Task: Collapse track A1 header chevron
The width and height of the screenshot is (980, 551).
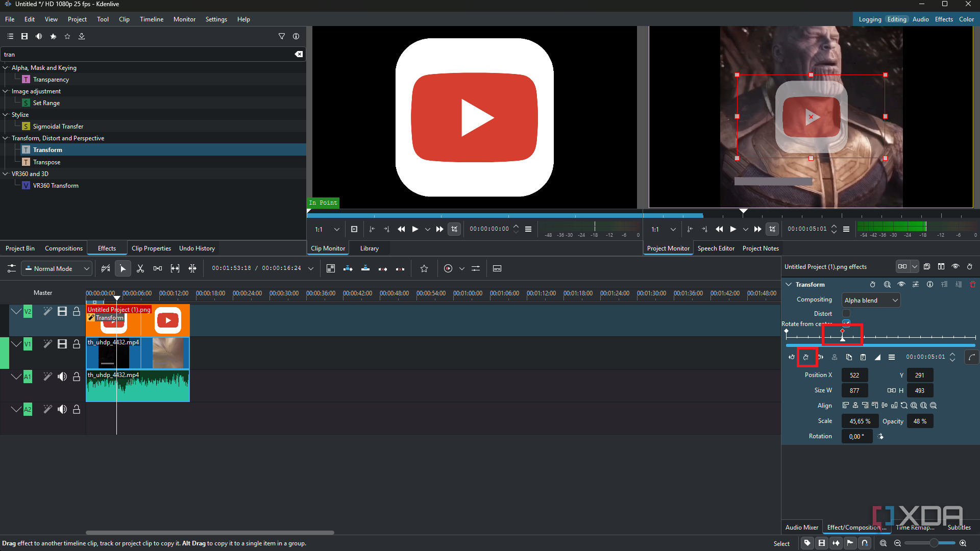Action: 16,377
